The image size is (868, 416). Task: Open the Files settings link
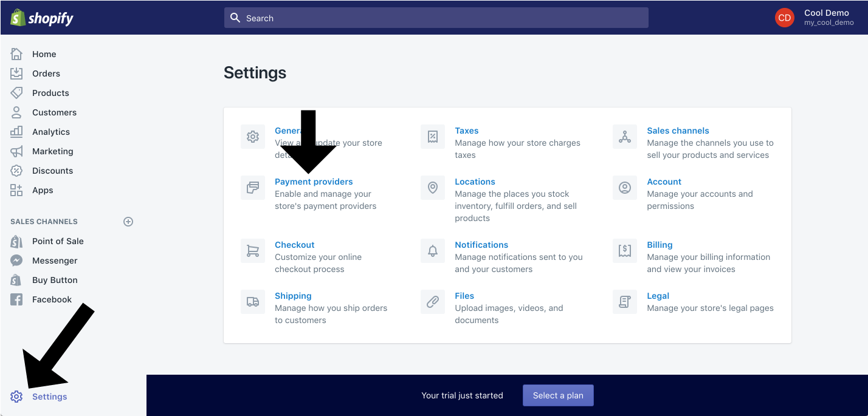464,296
